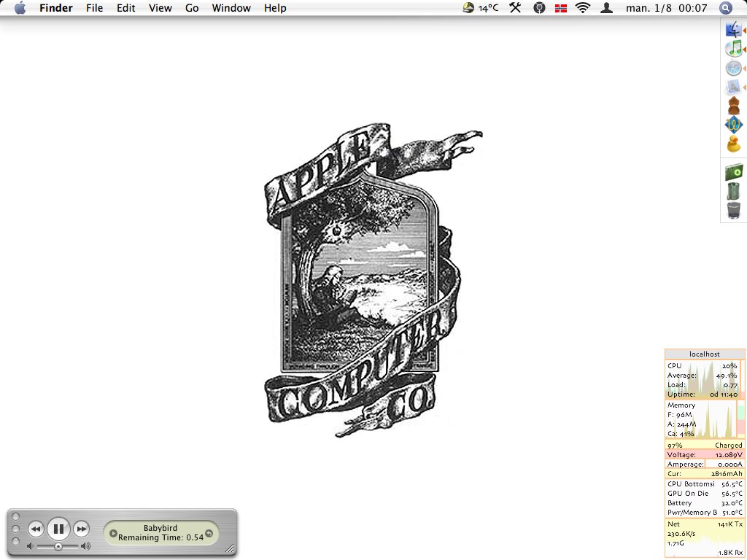Click the Uptime row in monitor
This screenshot has height=560, width=747.
703,394
